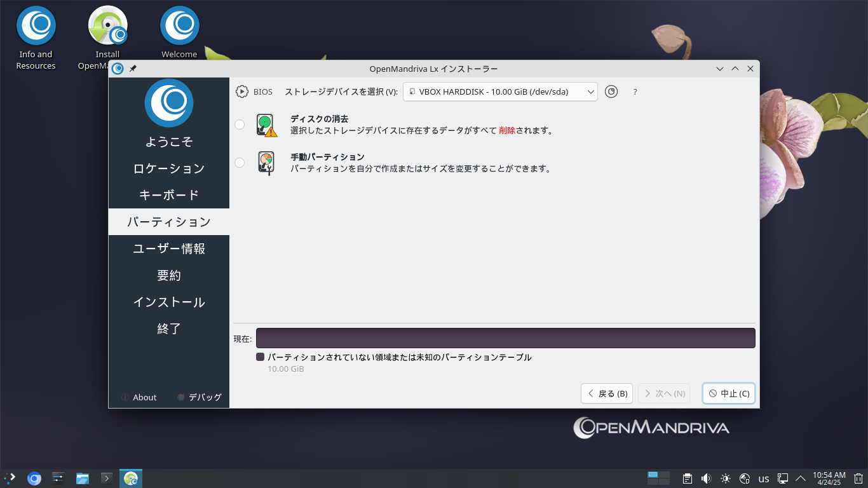Go to the インストール step in sidebar
Viewport: 868px width, 488px height.
[x=169, y=302]
